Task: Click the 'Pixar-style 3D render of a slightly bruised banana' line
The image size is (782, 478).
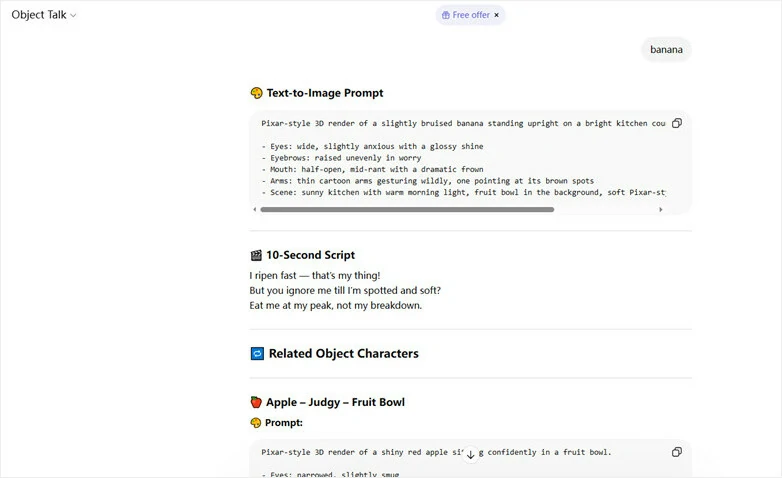Action: [463, 123]
